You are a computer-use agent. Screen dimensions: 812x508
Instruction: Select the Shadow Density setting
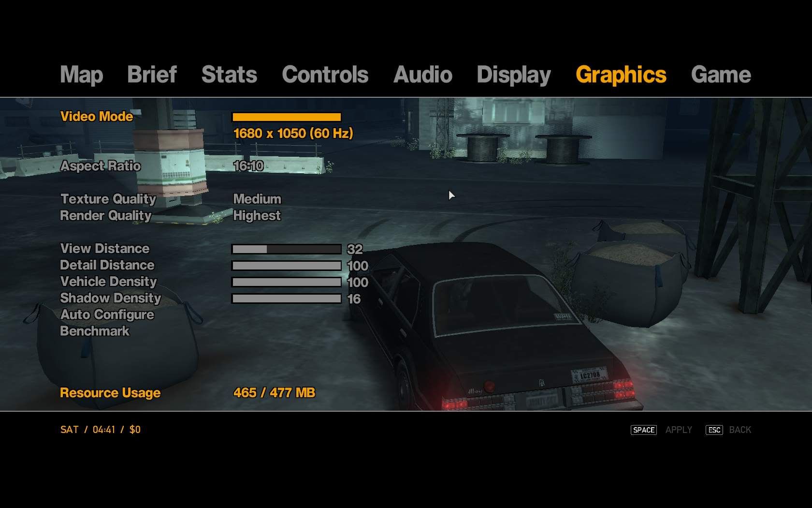point(111,298)
